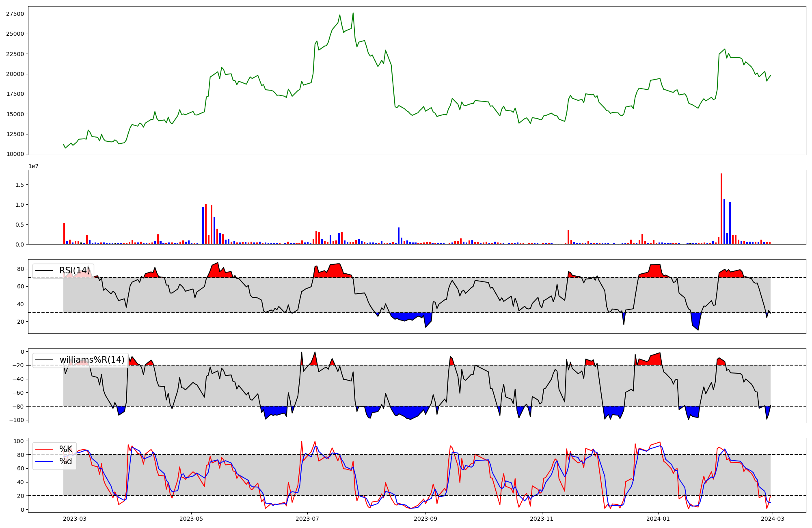Image resolution: width=812 pixels, height=528 pixels.
Task: Click the williams%R(14) legend label
Action: pos(92,360)
